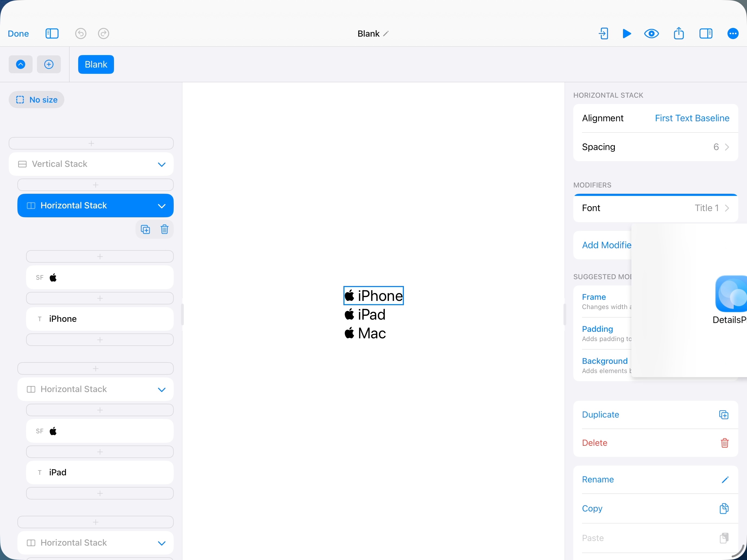Viewport: 747px width, 560px height.
Task: Open Spacing value settings
Action: [656, 147]
